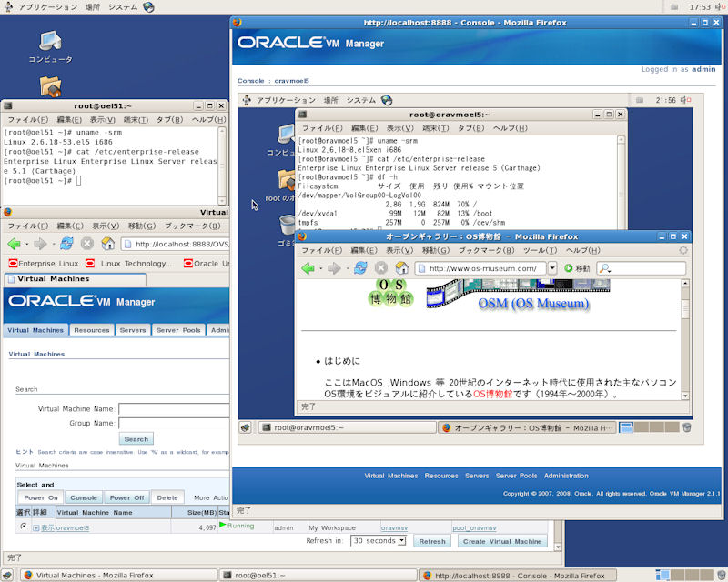728x582 pixels.
Task: Select radio button for oravmoel5 row
Action: click(24, 527)
